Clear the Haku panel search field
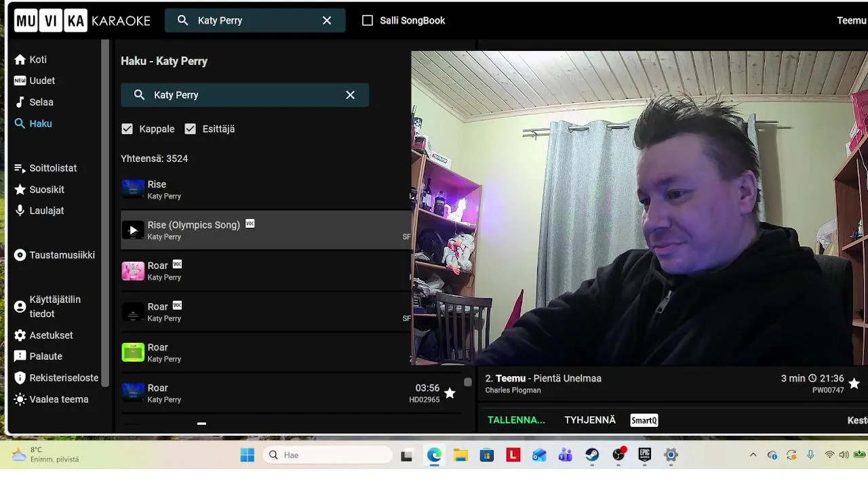This screenshot has width=868, height=488. tap(351, 95)
